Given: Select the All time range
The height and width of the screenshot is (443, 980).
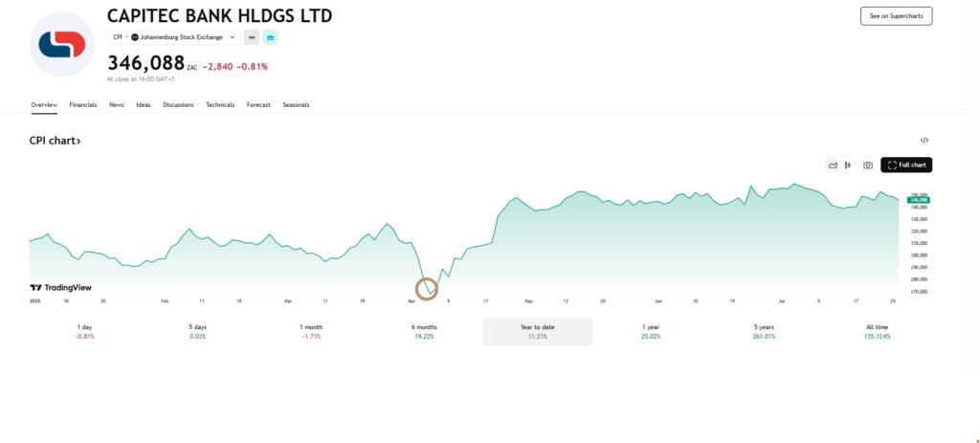Looking at the screenshot, I should tap(877, 331).
